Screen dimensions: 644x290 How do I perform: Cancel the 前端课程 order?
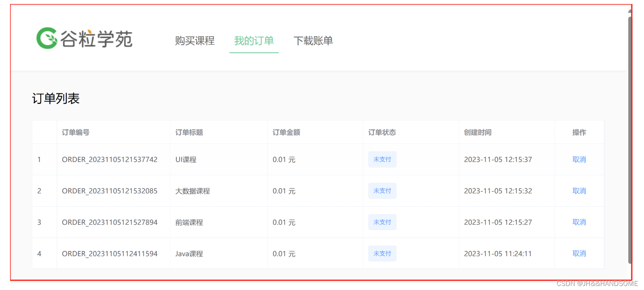(x=579, y=222)
